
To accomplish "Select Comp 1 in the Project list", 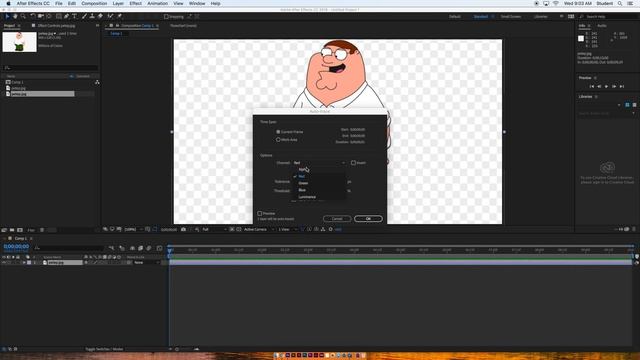I will (17, 82).
